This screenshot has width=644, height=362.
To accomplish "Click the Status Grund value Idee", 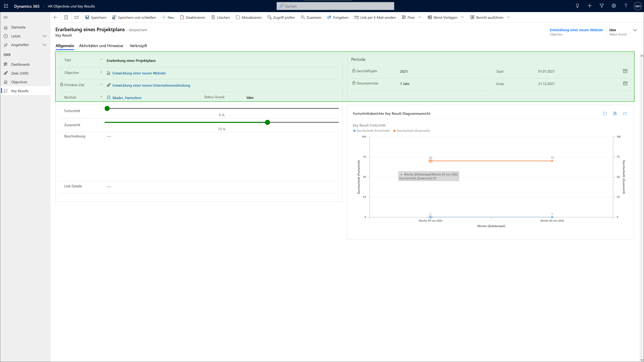I will (x=250, y=98).
